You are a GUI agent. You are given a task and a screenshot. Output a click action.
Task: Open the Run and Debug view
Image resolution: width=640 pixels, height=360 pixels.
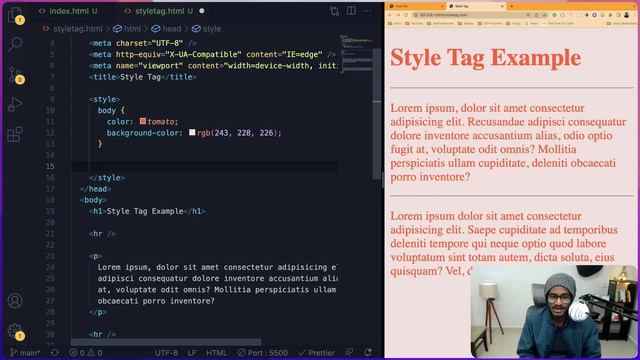point(16,104)
